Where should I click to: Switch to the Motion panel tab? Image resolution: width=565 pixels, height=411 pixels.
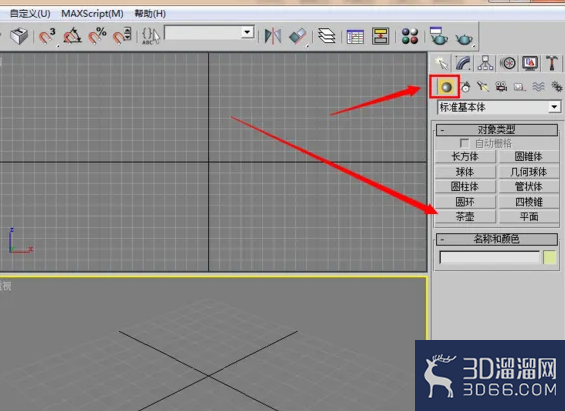[x=508, y=63]
